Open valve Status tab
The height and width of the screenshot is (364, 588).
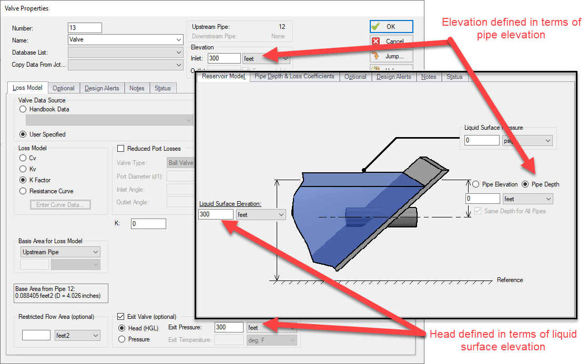pos(163,88)
